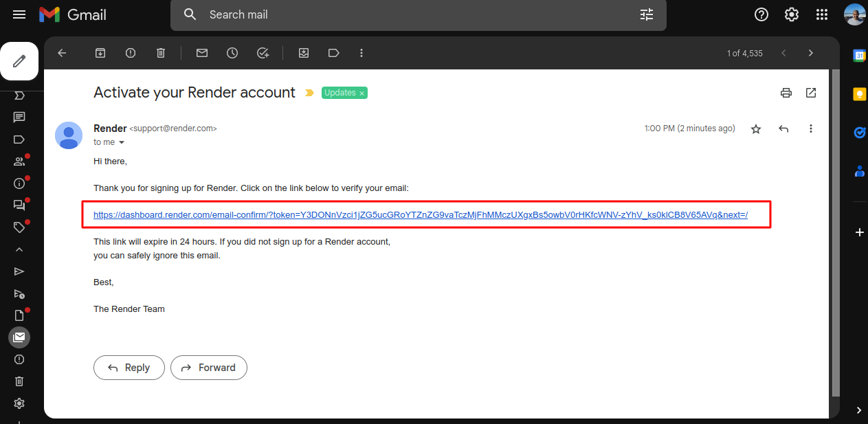
Task: Print the email
Action: 786,92
